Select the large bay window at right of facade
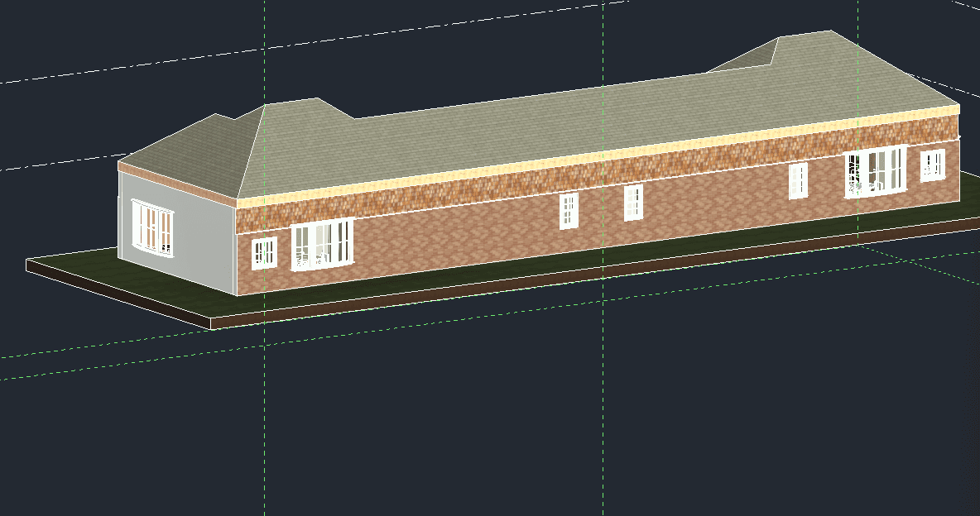This screenshot has width=980, height=516. tap(876, 171)
